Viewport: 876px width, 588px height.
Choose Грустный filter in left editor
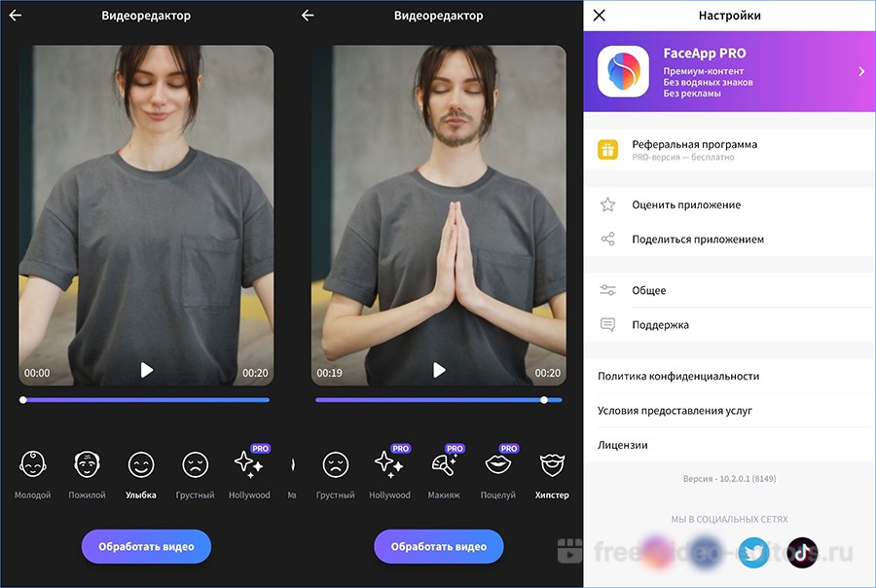click(x=195, y=474)
